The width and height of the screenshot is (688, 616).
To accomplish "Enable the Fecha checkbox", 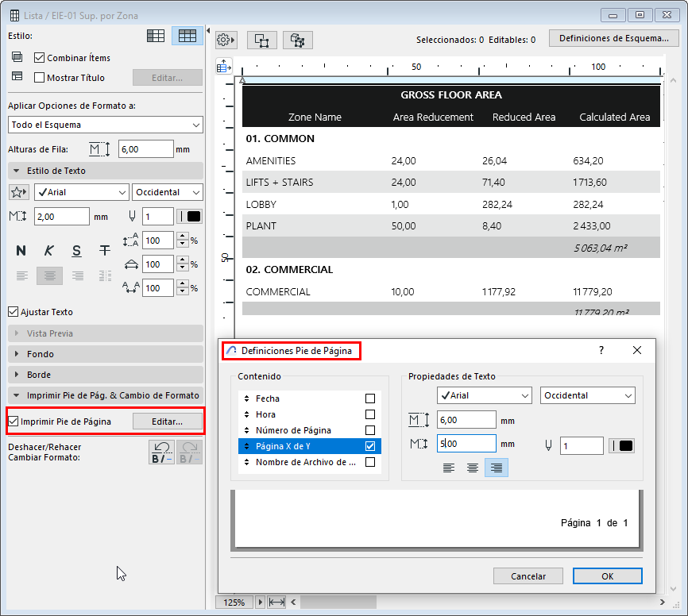I will click(x=369, y=398).
